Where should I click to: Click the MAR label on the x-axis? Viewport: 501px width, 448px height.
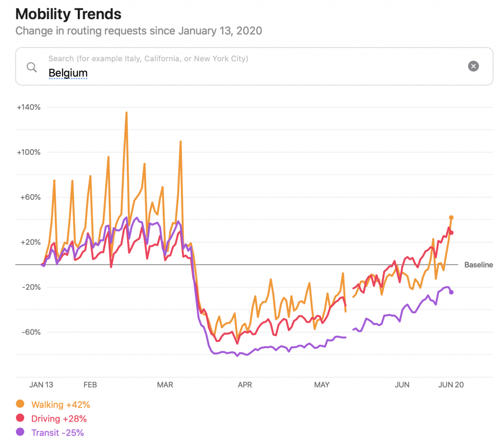coord(165,385)
